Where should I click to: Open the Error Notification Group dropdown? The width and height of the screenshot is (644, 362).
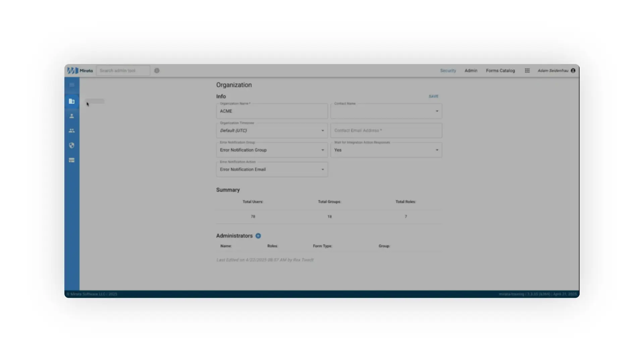(x=323, y=150)
